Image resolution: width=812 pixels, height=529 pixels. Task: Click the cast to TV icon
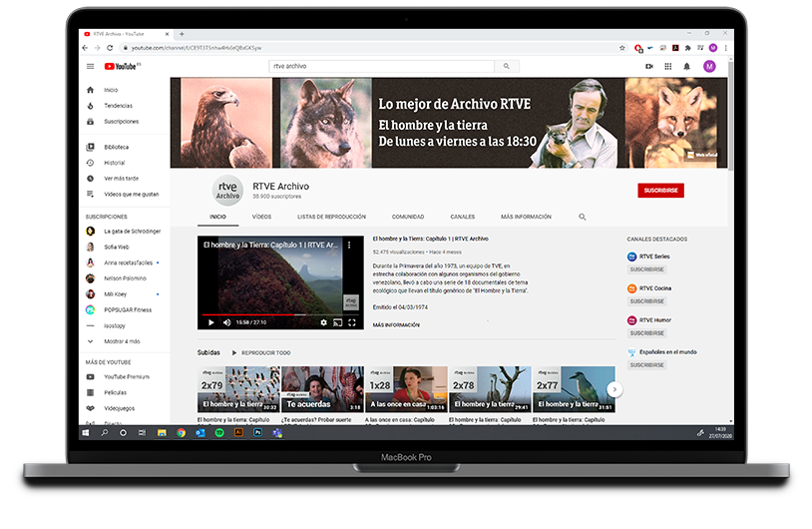click(x=337, y=322)
